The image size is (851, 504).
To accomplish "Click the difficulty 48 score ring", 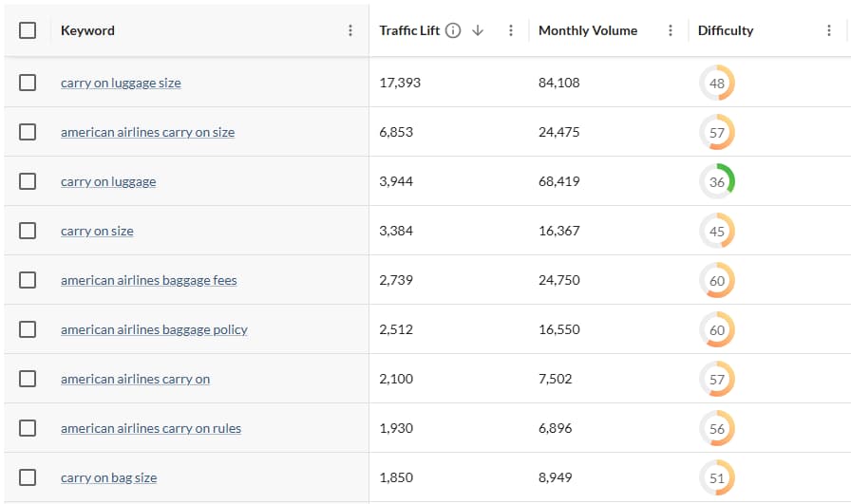I will point(717,83).
